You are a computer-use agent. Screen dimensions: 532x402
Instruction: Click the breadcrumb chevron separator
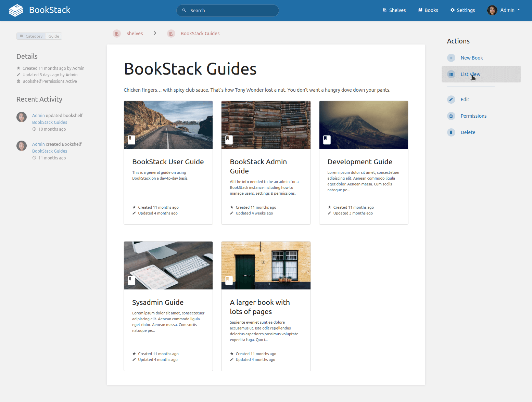coord(155,33)
